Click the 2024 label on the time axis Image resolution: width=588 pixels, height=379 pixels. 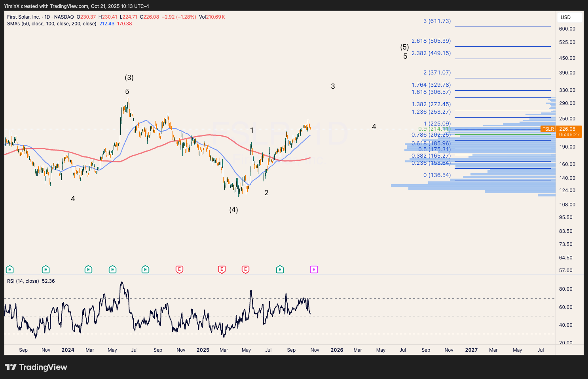68,350
